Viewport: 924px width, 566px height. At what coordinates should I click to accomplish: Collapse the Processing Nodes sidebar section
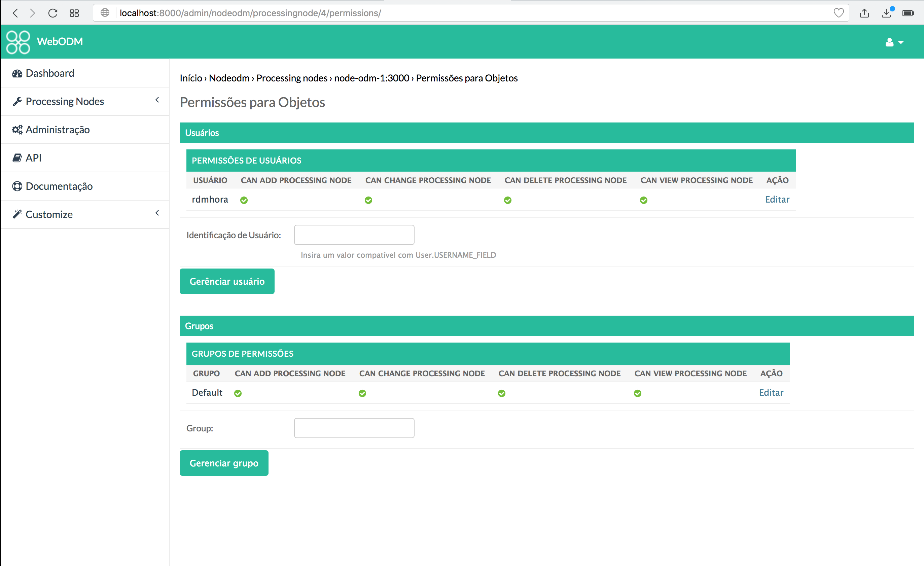click(157, 100)
